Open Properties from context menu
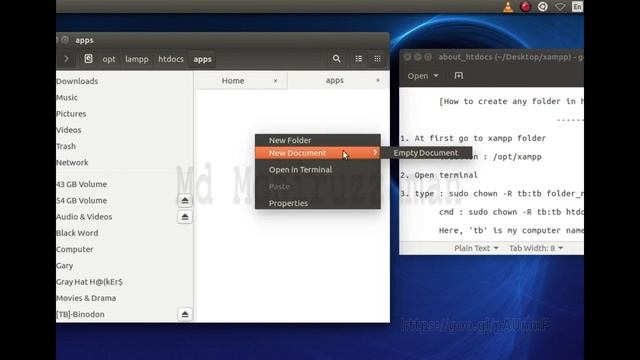Image resolution: width=640 pixels, height=360 pixels. pos(318,203)
